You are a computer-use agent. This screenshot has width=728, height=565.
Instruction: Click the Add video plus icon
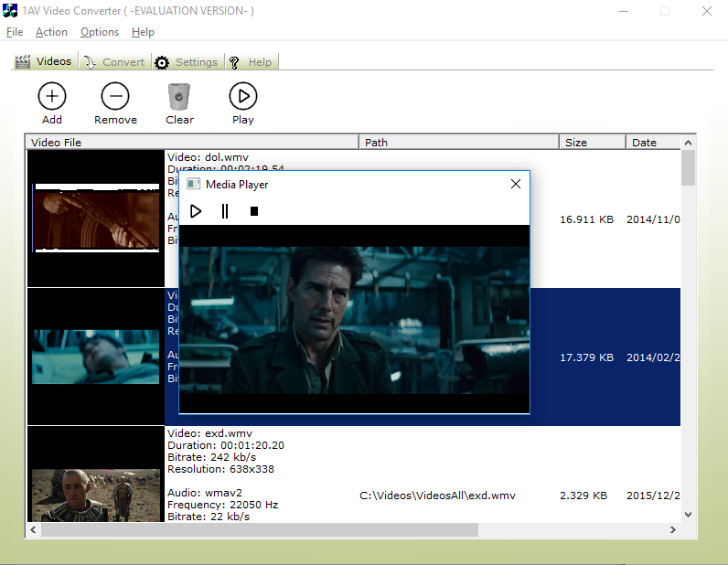click(52, 96)
